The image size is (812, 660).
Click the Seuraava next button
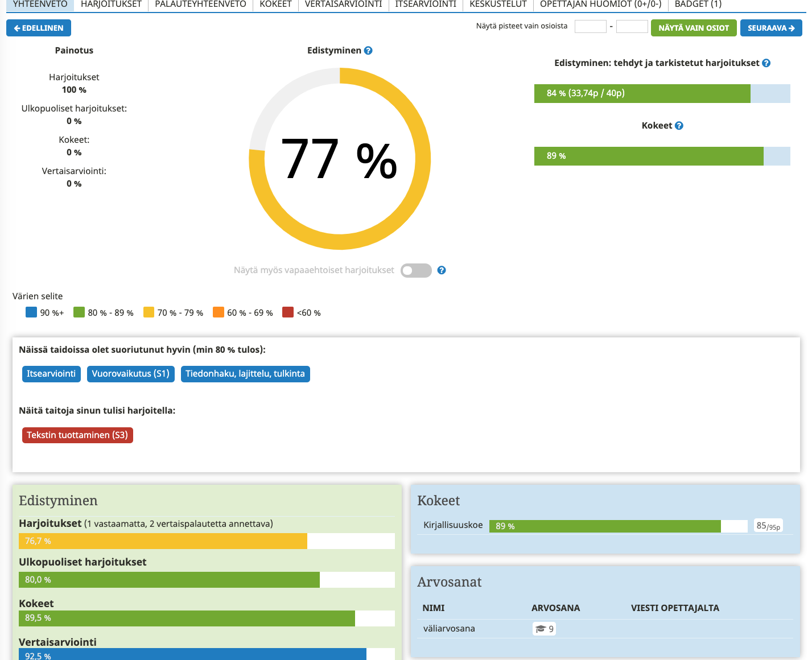[770, 28]
